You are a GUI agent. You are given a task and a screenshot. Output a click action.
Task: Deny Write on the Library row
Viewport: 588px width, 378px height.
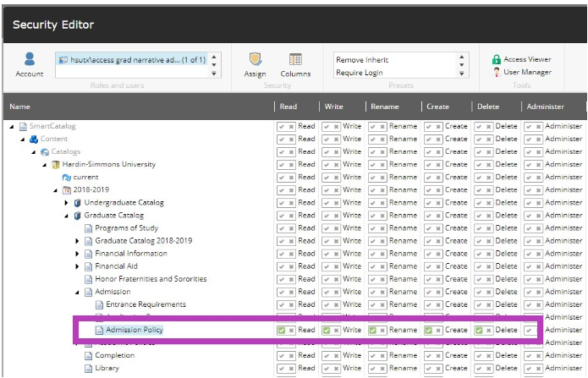point(336,369)
